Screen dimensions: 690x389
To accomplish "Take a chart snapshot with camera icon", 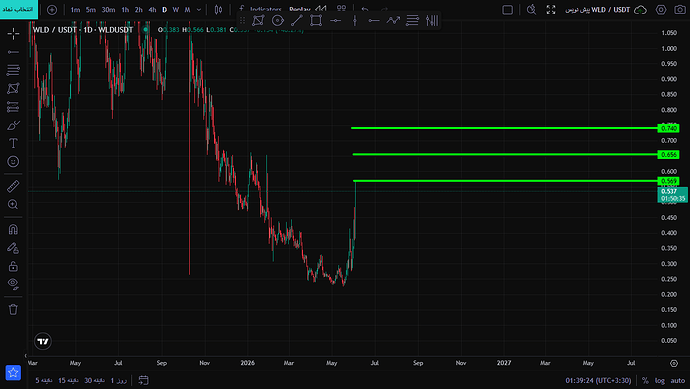I will point(679,10).
